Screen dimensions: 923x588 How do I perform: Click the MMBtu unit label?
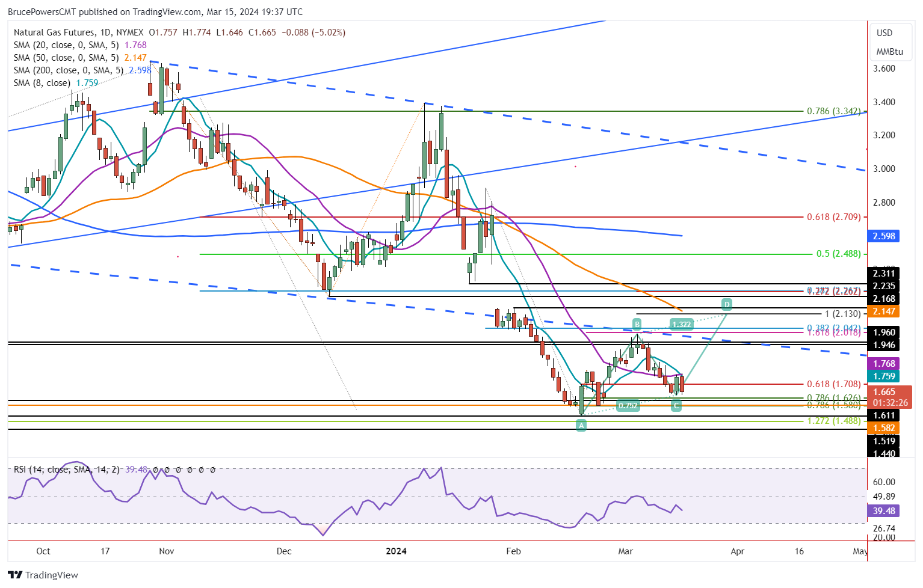(889, 51)
